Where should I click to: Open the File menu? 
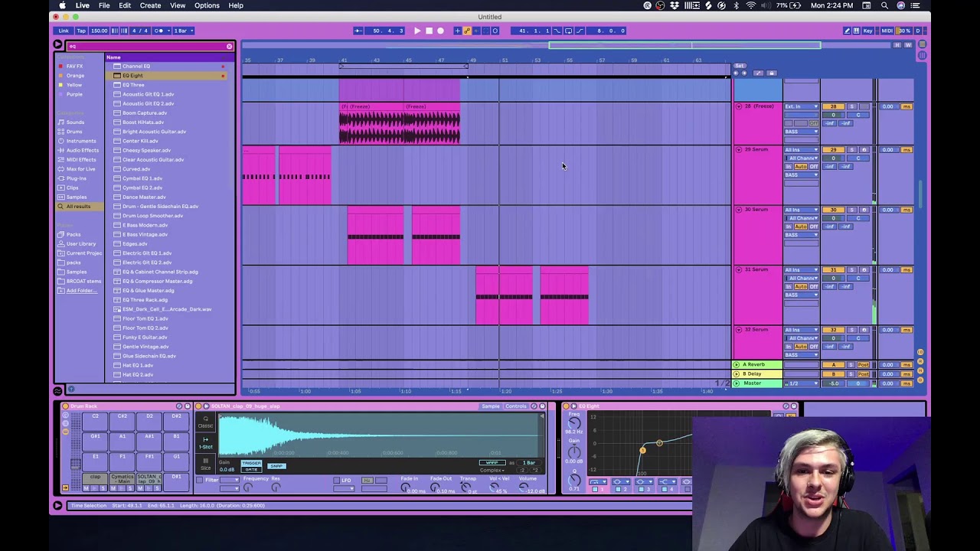104,5
